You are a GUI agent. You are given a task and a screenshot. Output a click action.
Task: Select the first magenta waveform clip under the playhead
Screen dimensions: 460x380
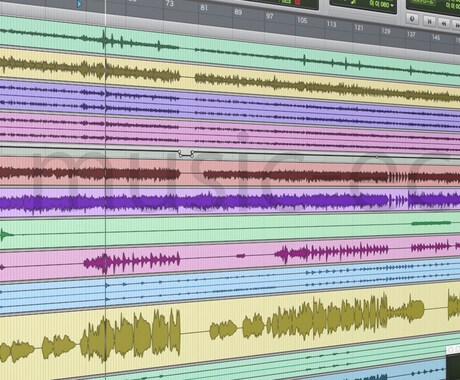click(132, 262)
